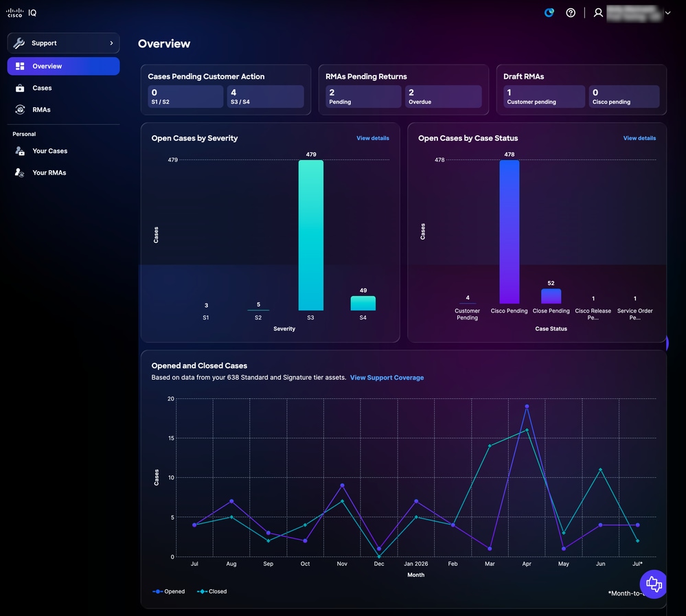Toggle the Opened series in legend
686x616 pixels.
point(169,591)
